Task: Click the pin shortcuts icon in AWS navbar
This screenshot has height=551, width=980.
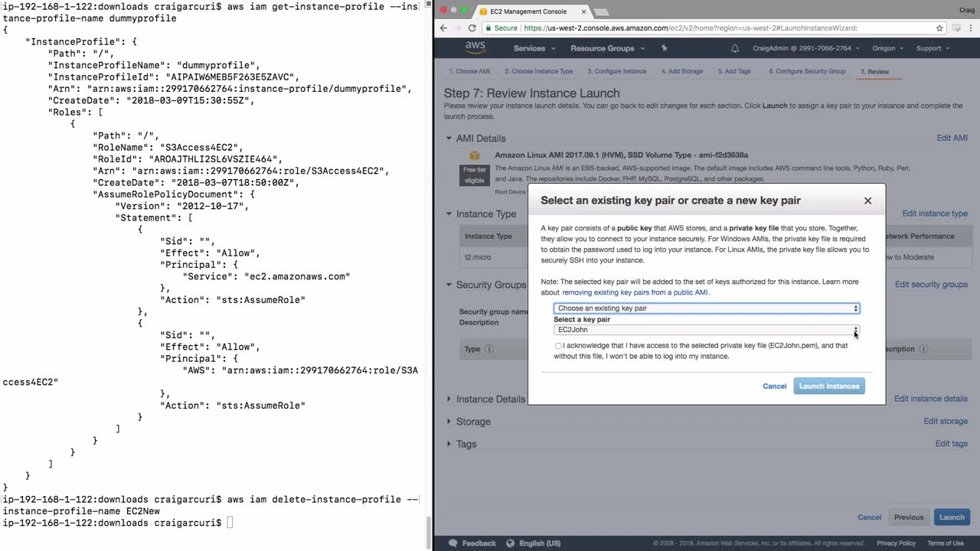Action: tap(664, 48)
